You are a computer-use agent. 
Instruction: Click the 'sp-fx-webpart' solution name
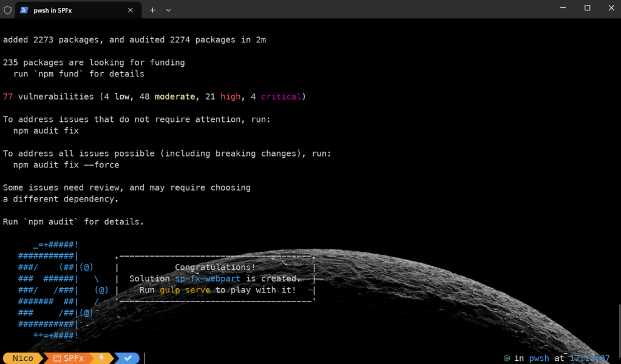click(208, 278)
